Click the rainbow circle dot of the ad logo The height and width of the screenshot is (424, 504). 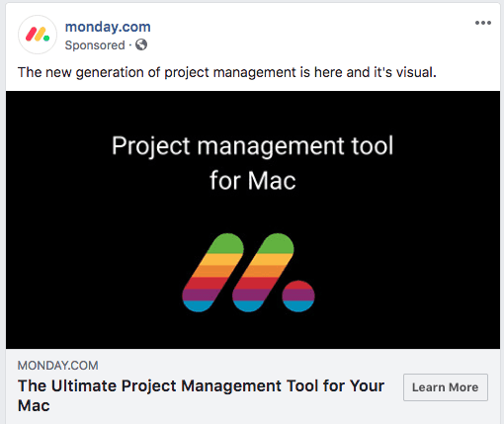(x=298, y=296)
